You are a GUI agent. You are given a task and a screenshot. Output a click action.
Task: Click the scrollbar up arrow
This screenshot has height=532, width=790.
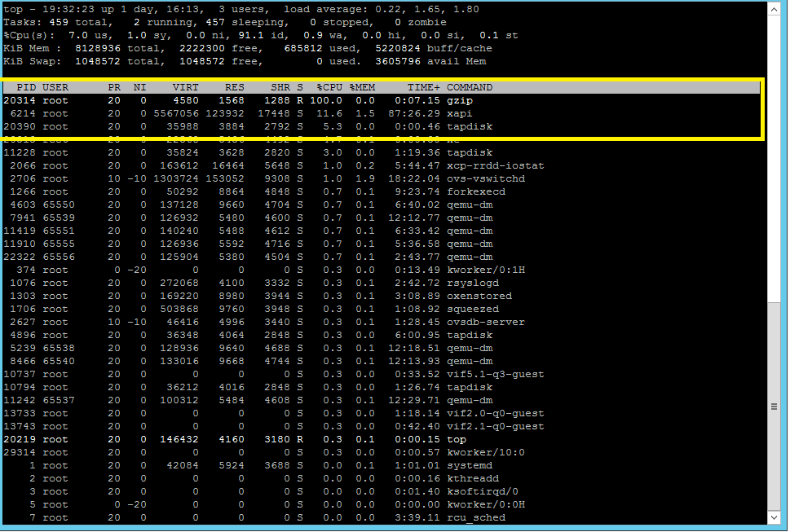(775, 8)
